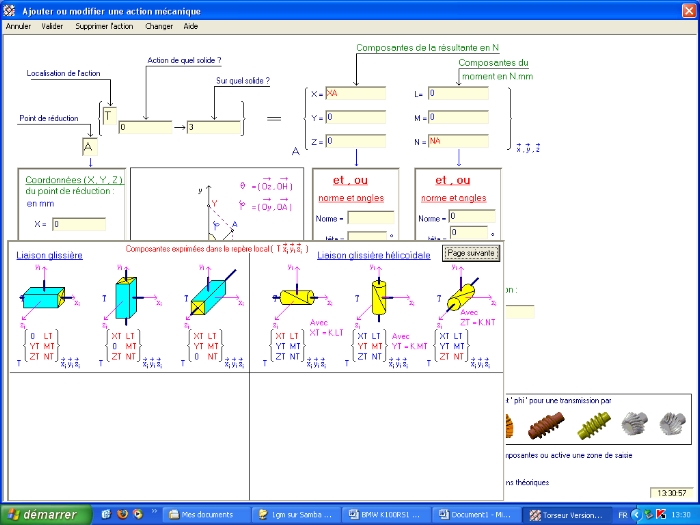Open the Changer menu
This screenshot has width=700, height=525.
(x=159, y=26)
